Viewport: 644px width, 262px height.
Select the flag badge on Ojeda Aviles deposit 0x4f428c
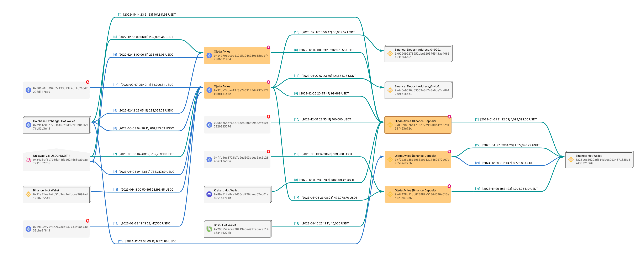[449, 186]
